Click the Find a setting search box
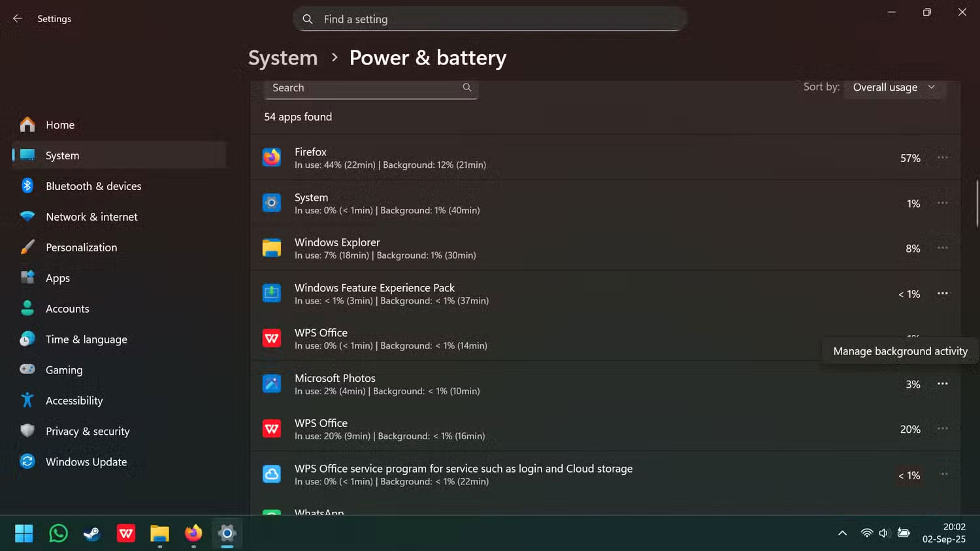 tap(490, 19)
